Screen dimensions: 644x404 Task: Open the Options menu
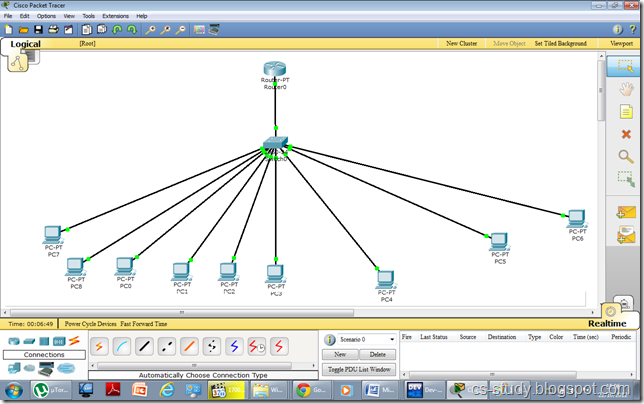point(46,16)
